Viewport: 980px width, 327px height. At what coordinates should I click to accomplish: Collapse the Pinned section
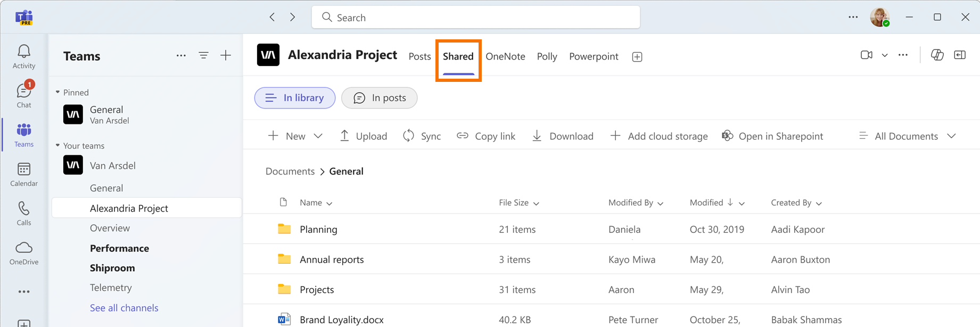coord(57,92)
